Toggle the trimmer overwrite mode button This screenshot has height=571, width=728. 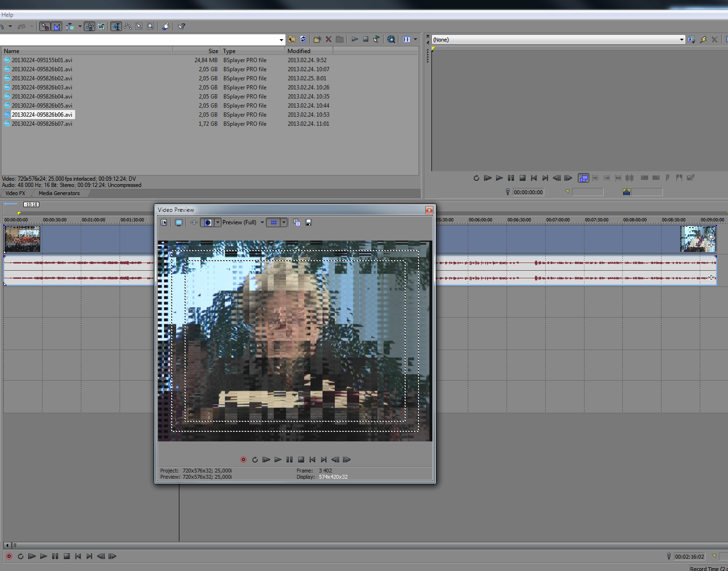click(x=584, y=178)
